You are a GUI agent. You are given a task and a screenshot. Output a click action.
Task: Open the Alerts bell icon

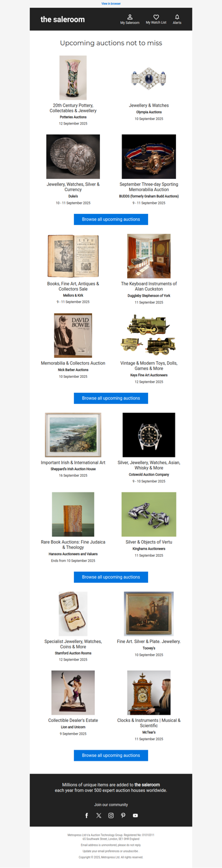177,17
